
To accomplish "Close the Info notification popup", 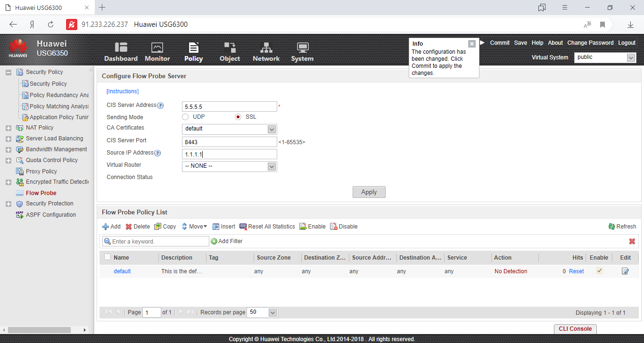I will (472, 44).
